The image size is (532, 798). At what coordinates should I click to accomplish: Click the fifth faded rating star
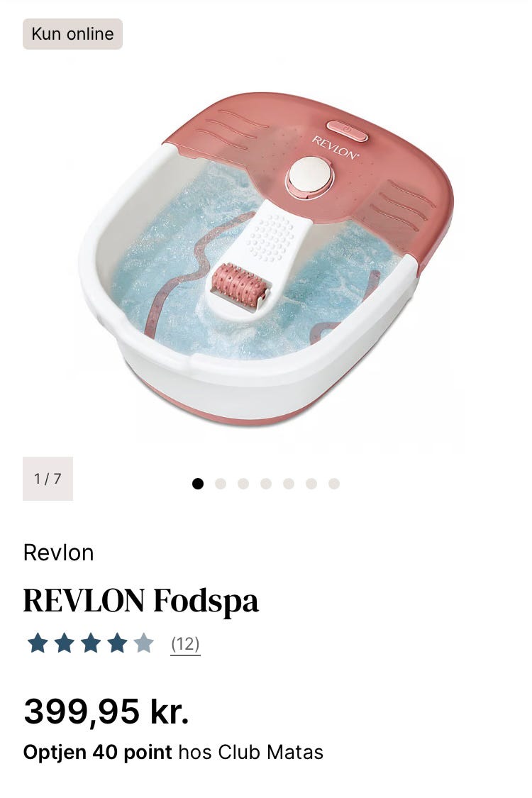point(143,643)
